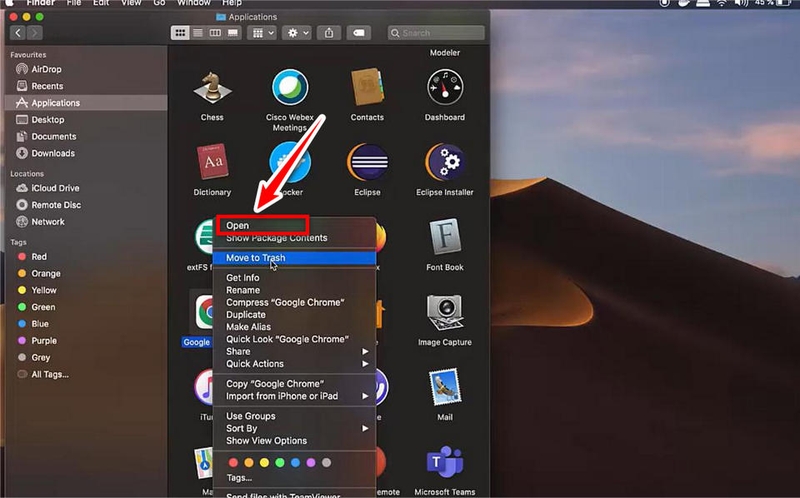
Task: Switch Finder to column view
Action: (215, 33)
